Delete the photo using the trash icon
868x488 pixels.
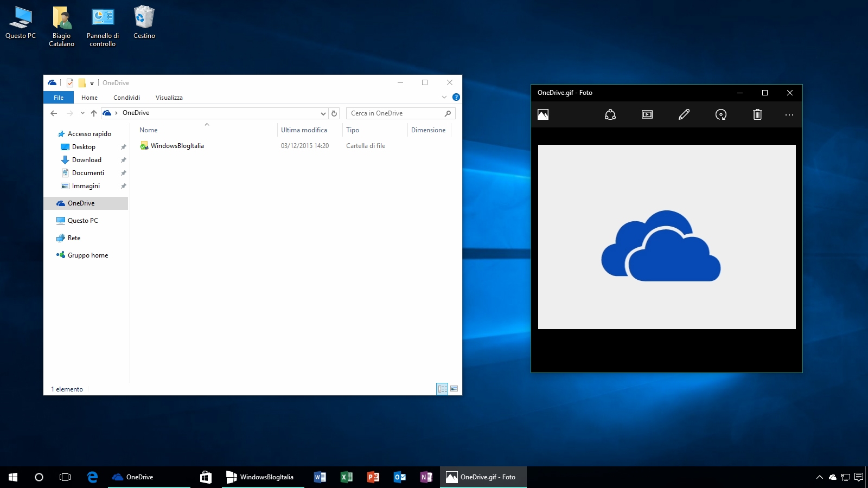click(x=757, y=114)
